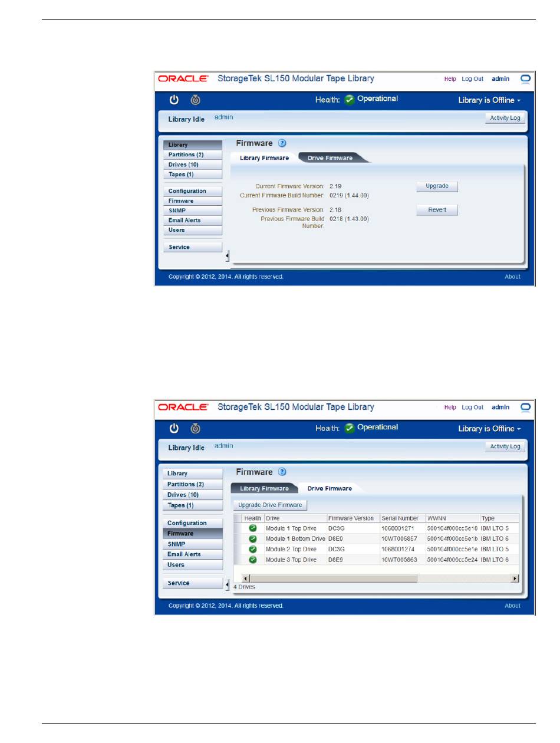560x743 pixels.
Task: Sort by the Drive column header
Action: coord(295,518)
